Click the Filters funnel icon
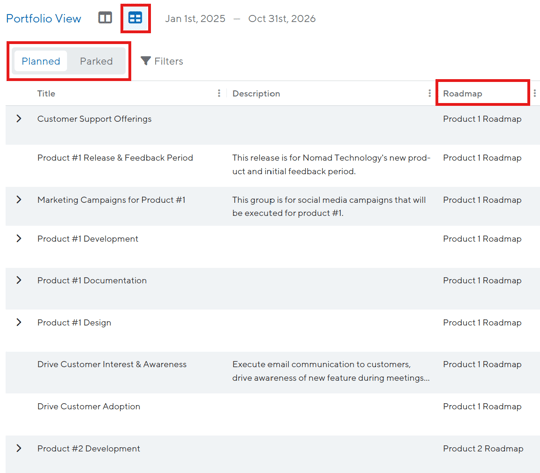 (146, 61)
